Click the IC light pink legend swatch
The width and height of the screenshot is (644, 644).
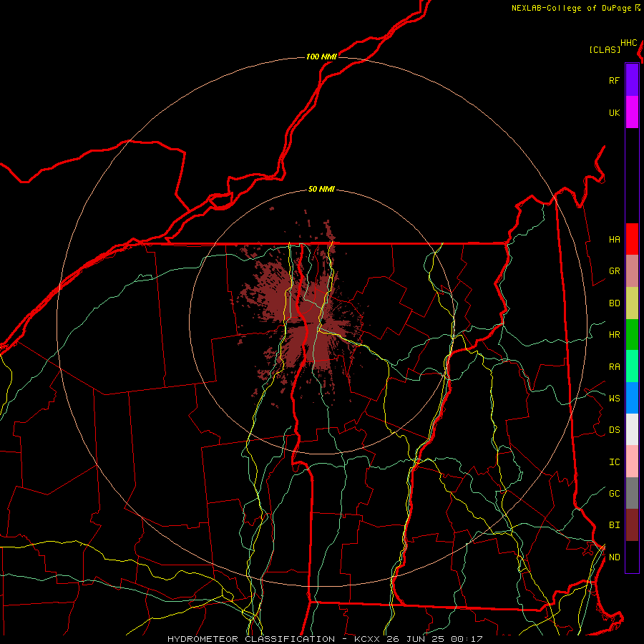click(632, 462)
